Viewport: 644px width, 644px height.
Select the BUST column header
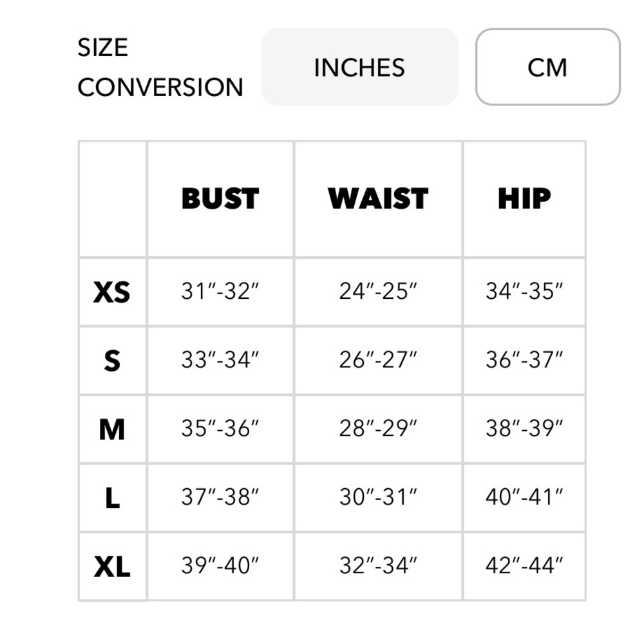tap(220, 199)
